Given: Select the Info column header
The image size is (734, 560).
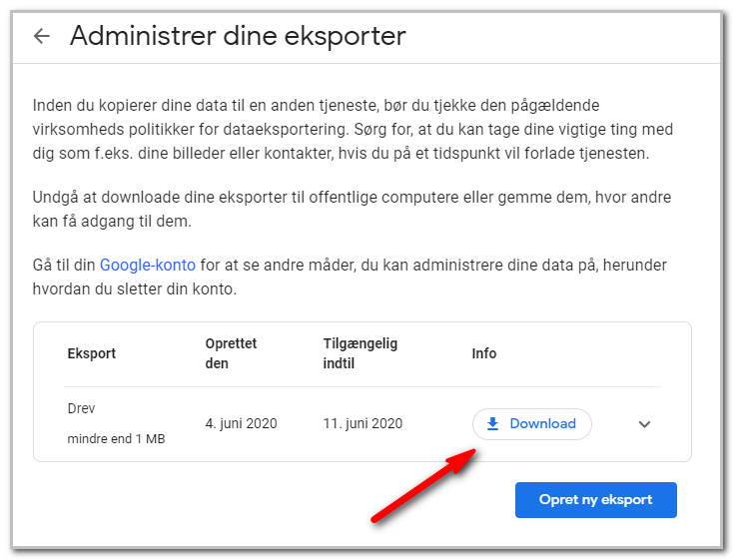Looking at the screenshot, I should point(484,353).
